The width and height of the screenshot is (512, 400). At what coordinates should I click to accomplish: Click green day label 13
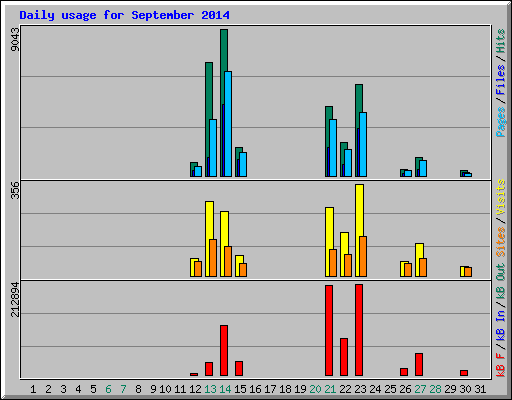point(210,389)
